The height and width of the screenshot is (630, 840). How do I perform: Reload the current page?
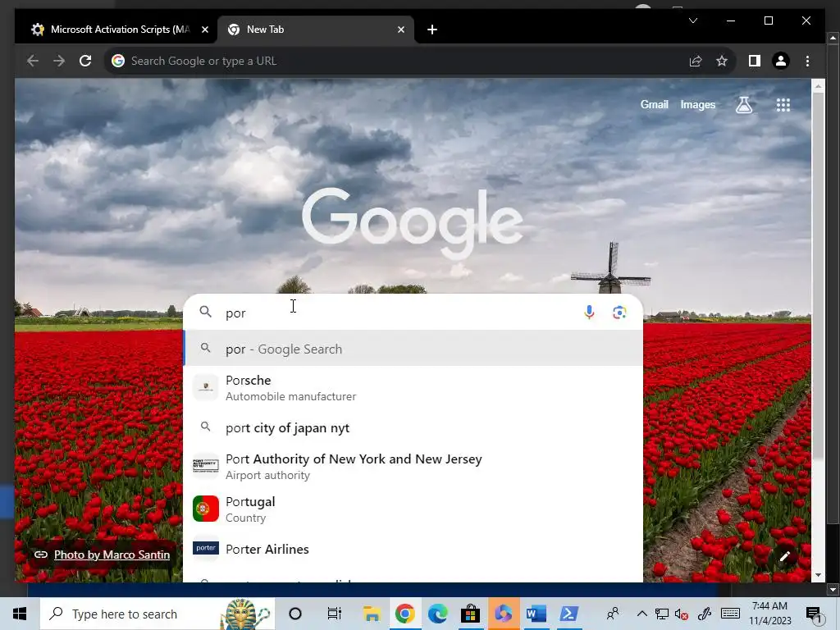click(x=85, y=61)
